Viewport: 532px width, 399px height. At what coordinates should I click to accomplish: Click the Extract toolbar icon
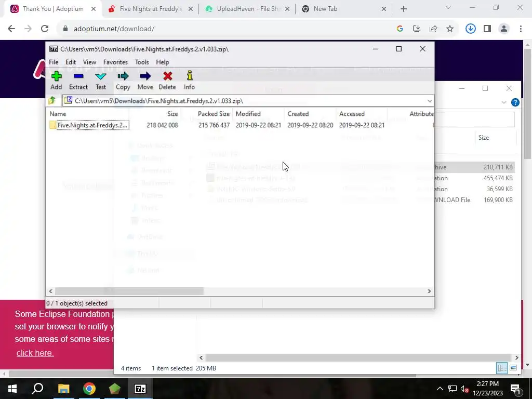[78, 81]
